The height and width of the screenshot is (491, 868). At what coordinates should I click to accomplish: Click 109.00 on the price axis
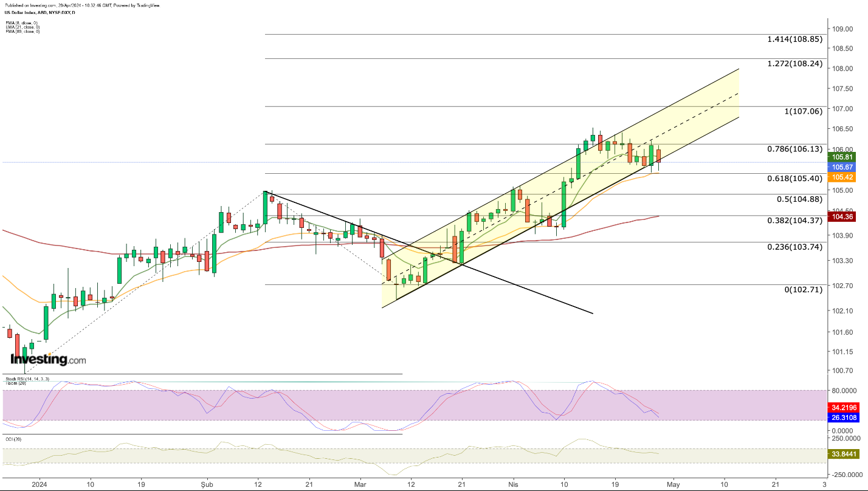click(x=842, y=29)
